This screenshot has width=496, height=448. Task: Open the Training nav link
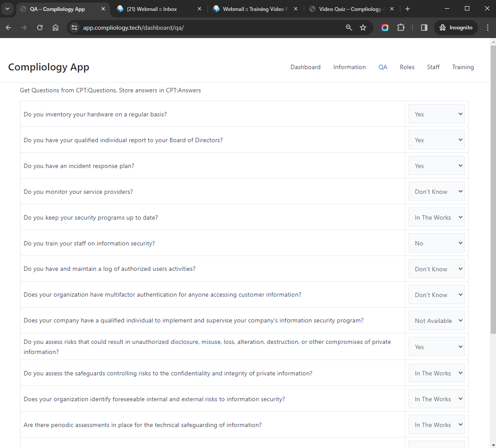[463, 67]
